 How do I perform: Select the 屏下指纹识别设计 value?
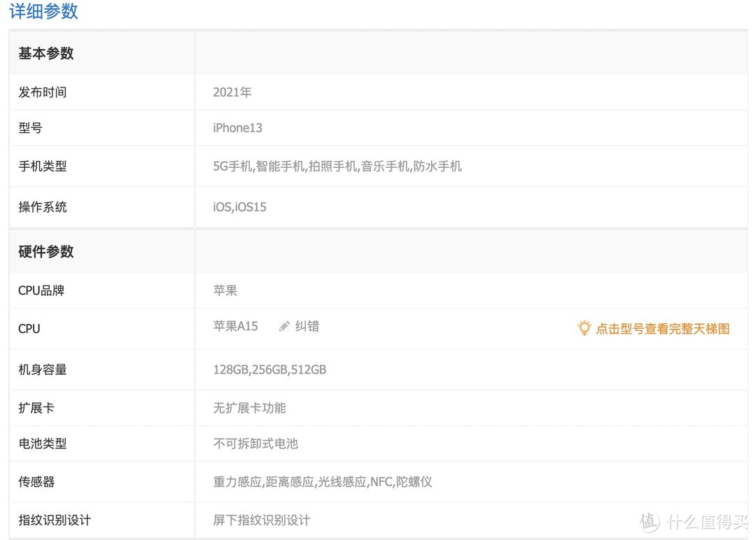(262, 520)
